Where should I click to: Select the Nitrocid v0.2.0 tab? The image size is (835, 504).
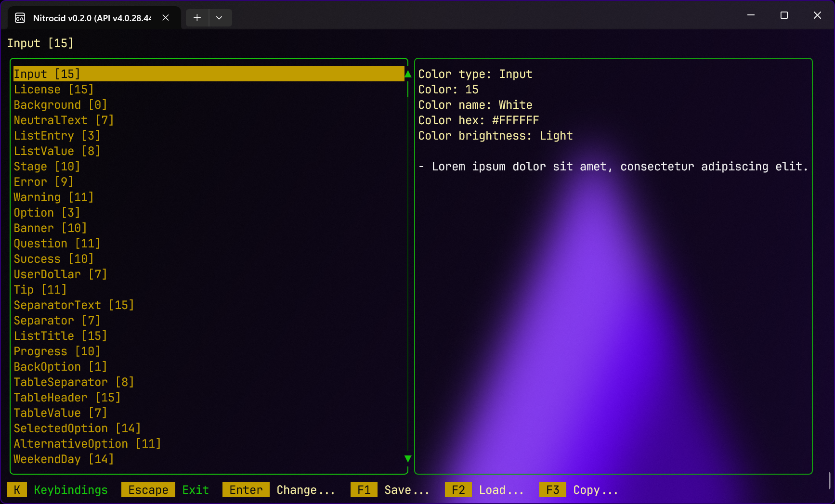(x=91, y=18)
